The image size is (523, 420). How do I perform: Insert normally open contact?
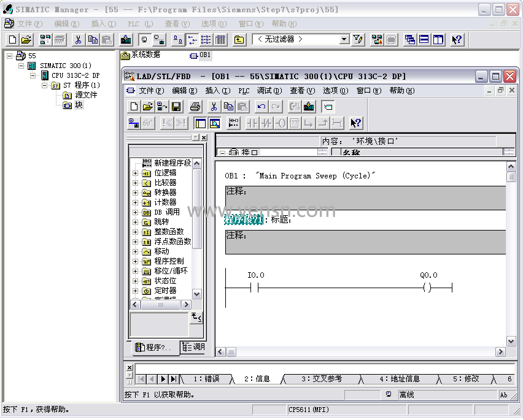[252, 124]
